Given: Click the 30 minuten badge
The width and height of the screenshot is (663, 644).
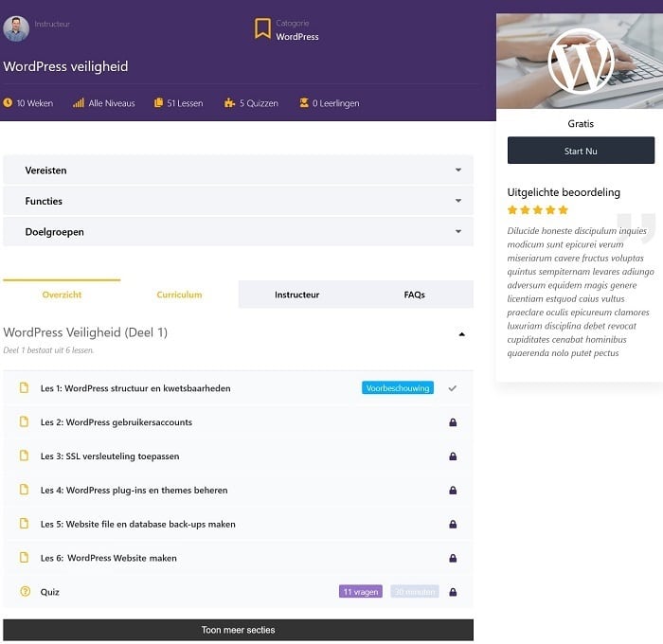Looking at the screenshot, I should 415,591.
